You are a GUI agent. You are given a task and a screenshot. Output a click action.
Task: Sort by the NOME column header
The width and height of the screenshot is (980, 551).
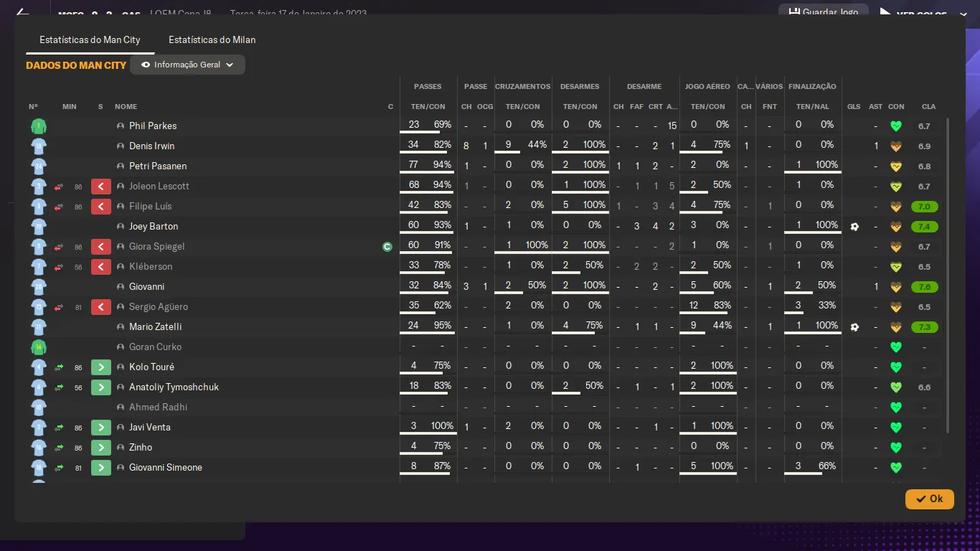pos(126,107)
